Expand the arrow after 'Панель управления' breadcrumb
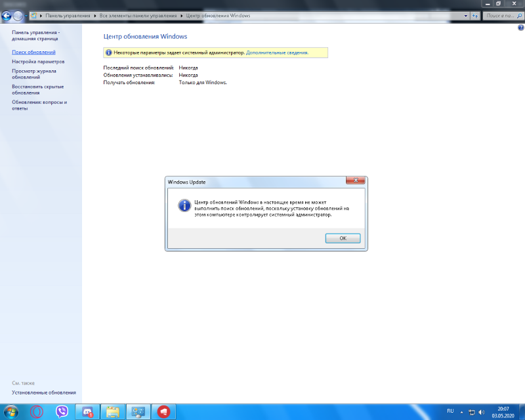Viewport: 525px width, 420px height. (94, 16)
